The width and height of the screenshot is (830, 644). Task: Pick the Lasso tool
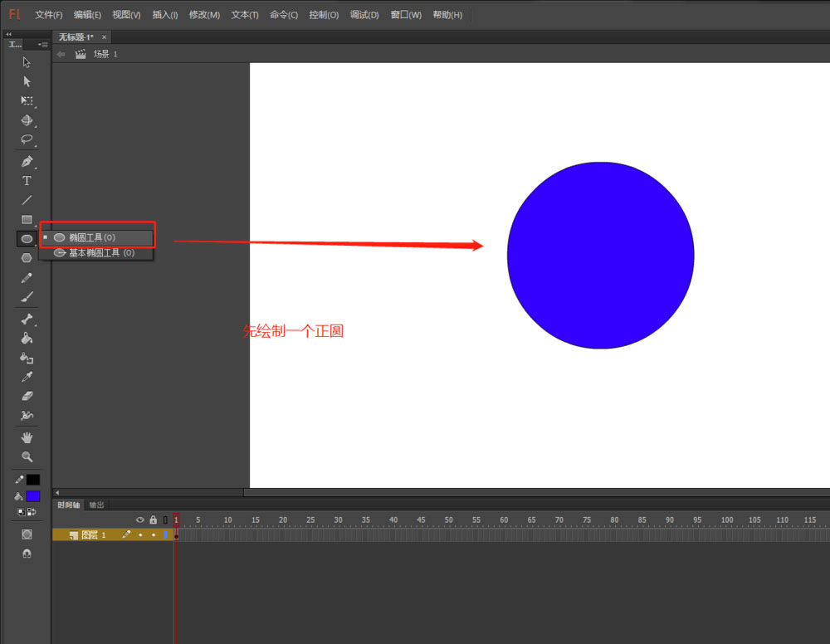click(x=27, y=139)
